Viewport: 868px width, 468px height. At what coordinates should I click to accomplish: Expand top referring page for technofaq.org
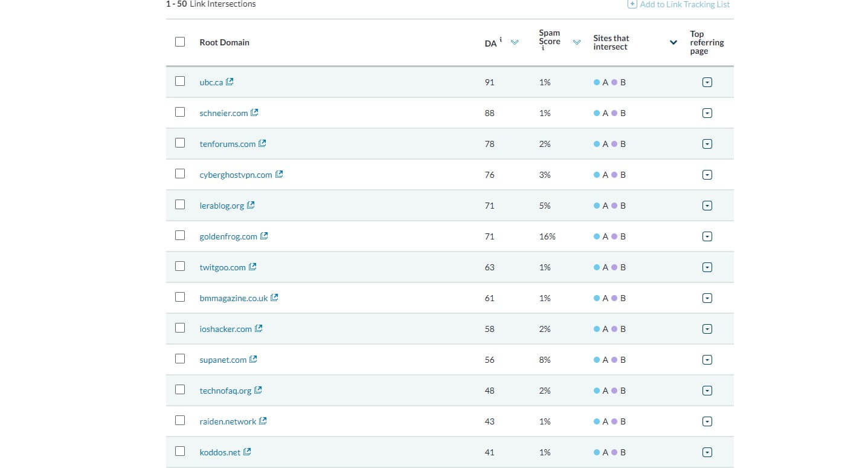click(707, 391)
